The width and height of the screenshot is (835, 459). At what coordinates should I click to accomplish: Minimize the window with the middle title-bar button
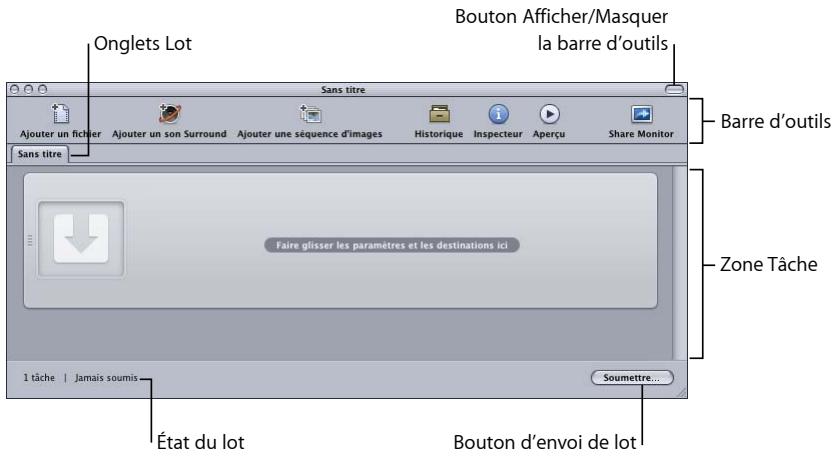[28, 90]
